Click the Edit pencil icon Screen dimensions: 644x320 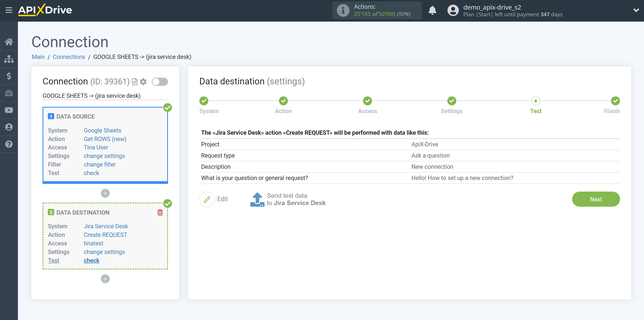pos(207,199)
